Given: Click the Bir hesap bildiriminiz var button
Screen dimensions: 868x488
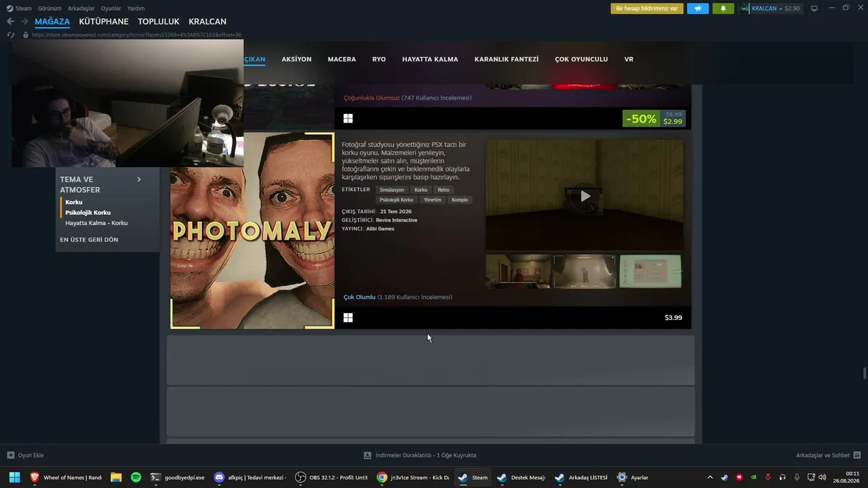Looking at the screenshot, I should (647, 8).
